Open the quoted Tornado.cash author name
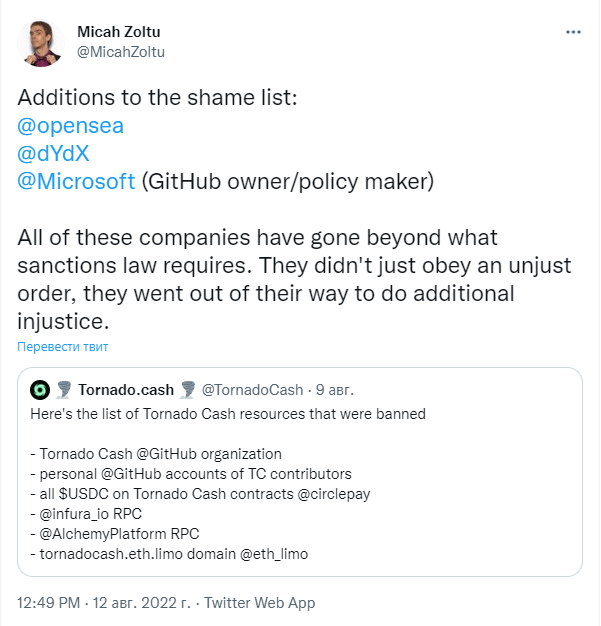The height and width of the screenshot is (626, 601). pos(126,389)
